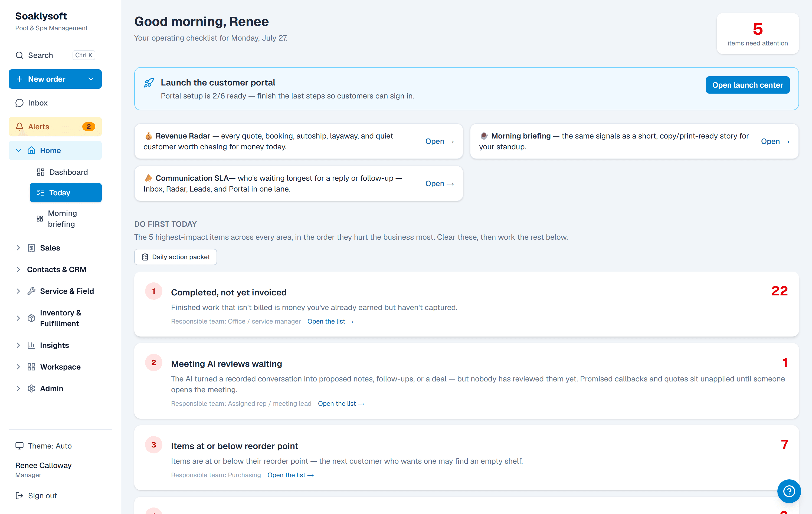Screen dimensions: 812x514
Task: Expand the Contacts & CRM chevron
Action: tap(19, 269)
